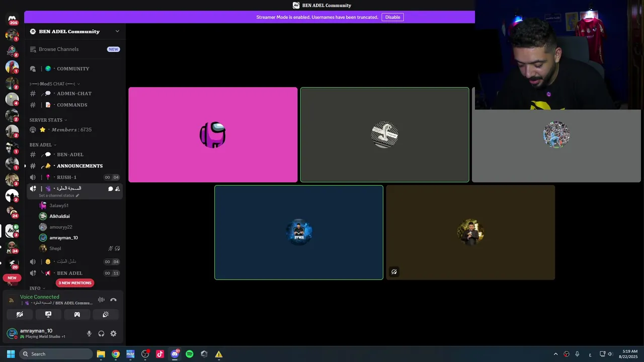Collapse the BEN ADEL category
The height and width of the screenshot is (362, 644).
43,145
